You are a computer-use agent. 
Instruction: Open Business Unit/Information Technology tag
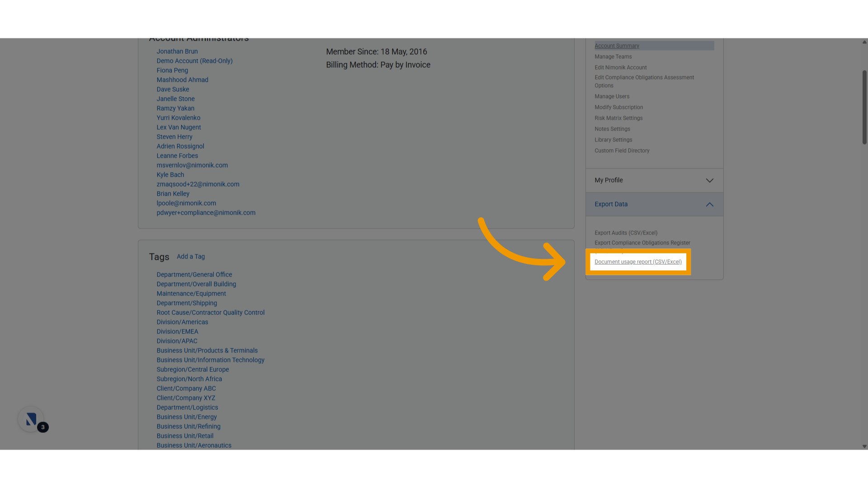pyautogui.click(x=210, y=360)
